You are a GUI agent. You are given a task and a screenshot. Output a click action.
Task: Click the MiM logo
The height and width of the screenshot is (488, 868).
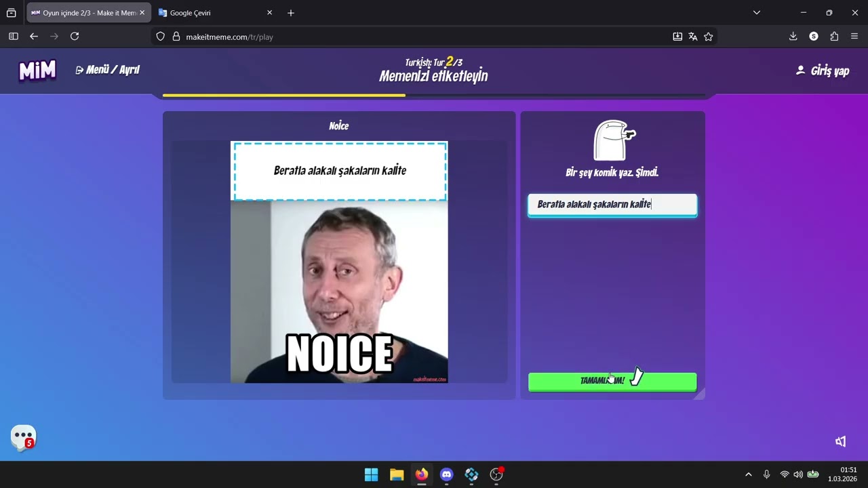click(37, 70)
